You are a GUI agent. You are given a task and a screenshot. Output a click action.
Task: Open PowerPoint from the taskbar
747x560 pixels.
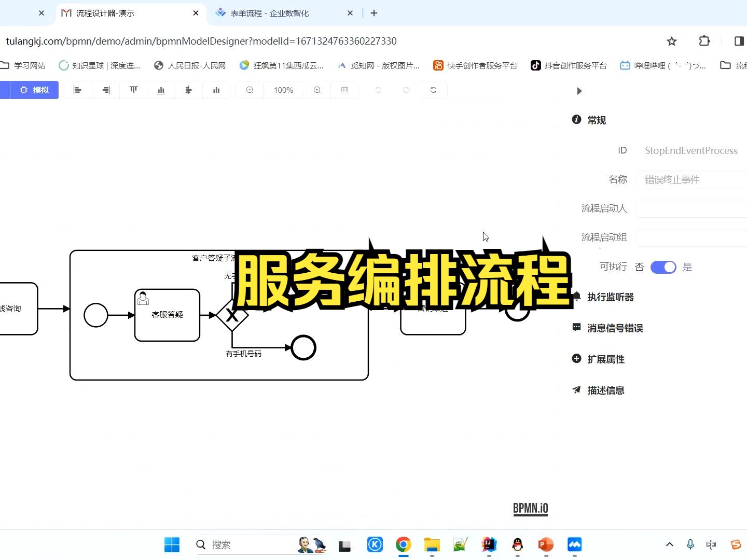(546, 544)
